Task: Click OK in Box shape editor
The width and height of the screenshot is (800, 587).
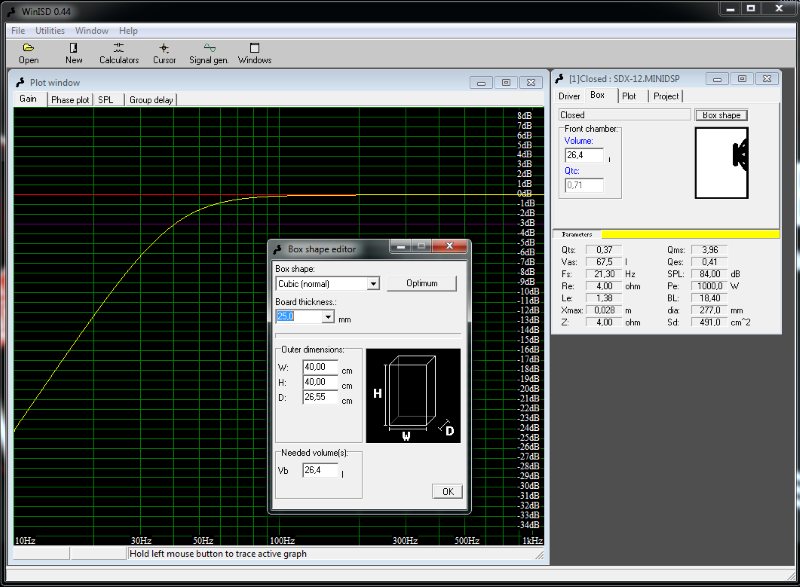Action: (447, 491)
